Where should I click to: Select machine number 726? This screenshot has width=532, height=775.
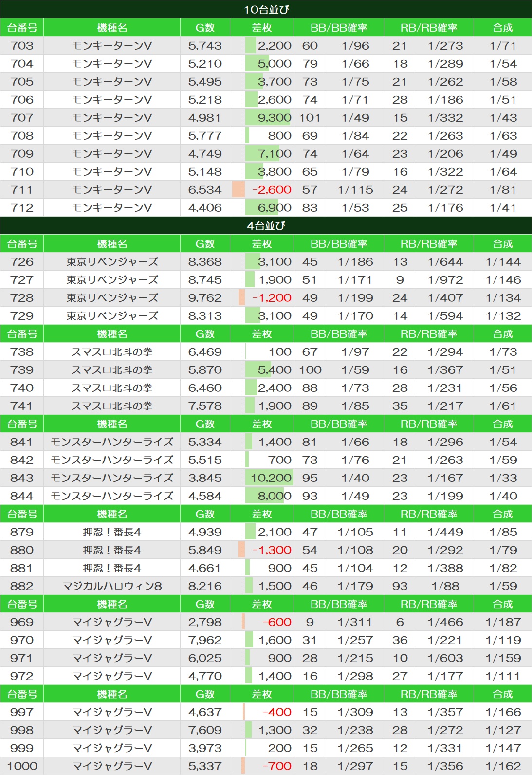tap(22, 262)
